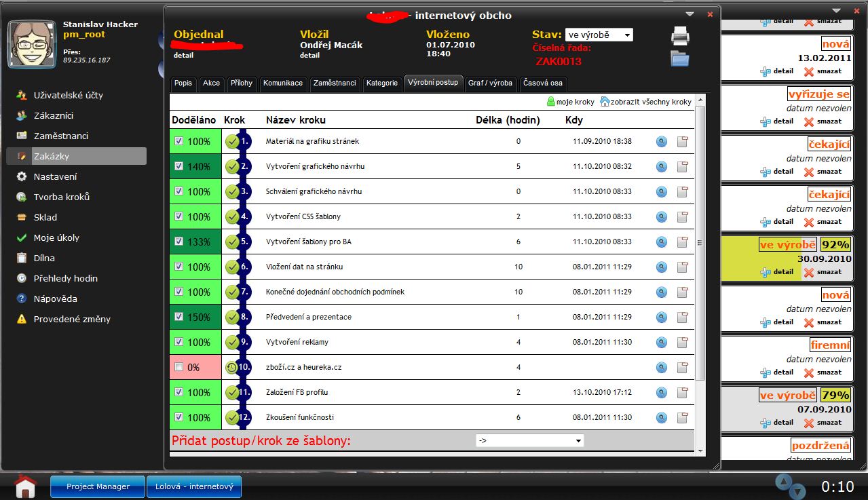Open the blue folder icon below the printer

click(x=680, y=58)
